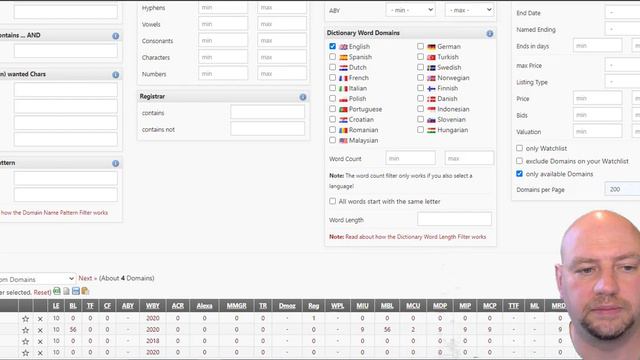
Task: Star the row with WBY 2018
Action: pos(25,341)
